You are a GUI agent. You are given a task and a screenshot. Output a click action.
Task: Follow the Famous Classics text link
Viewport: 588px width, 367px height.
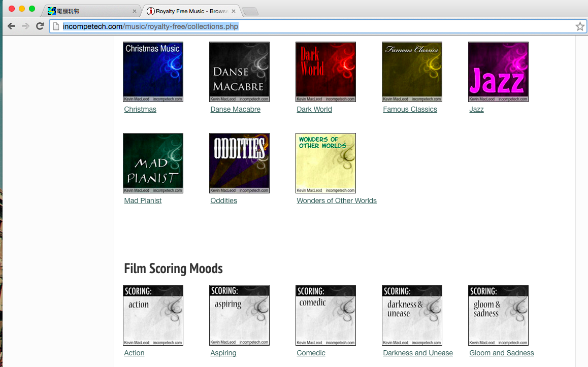(x=410, y=109)
